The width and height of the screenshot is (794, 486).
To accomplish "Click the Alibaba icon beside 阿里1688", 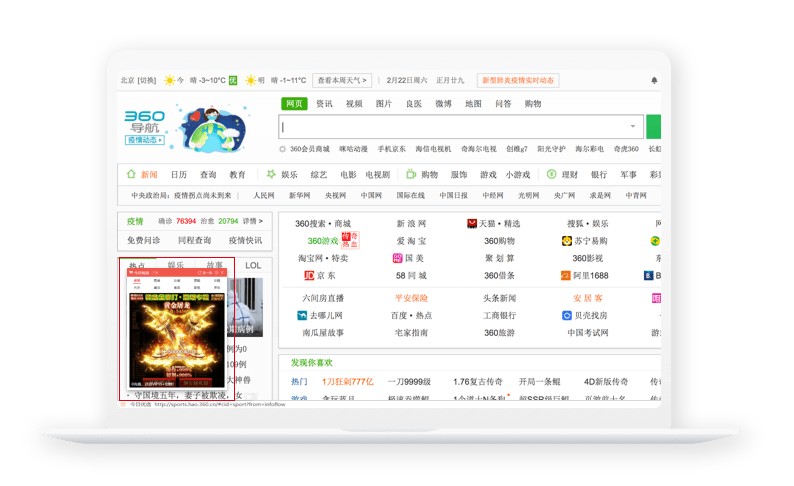I will pyautogui.click(x=566, y=275).
